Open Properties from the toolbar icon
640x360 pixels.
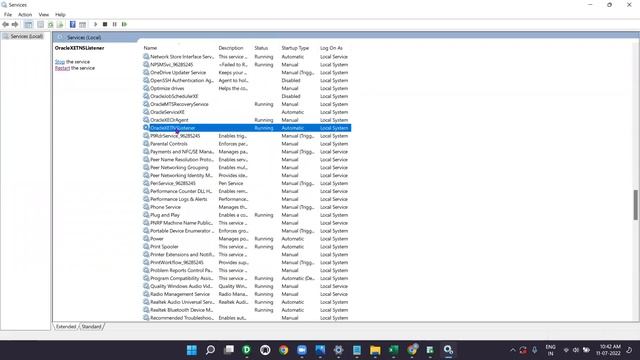click(x=40, y=24)
